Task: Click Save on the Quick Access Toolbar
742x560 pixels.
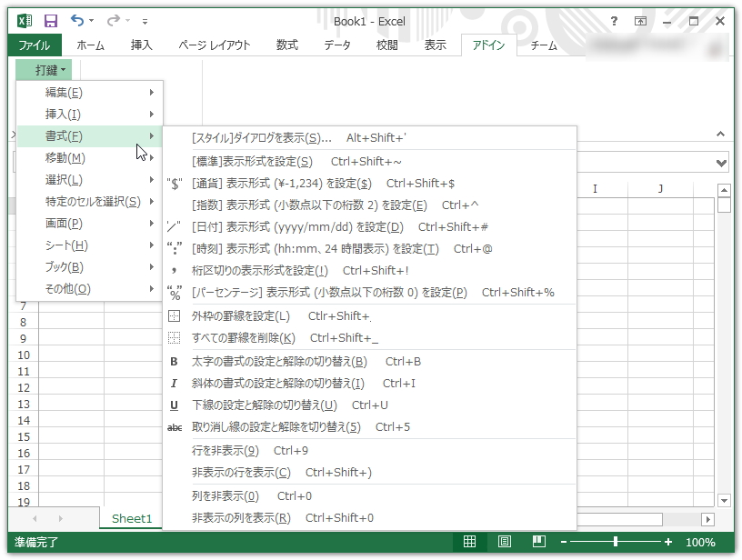Action: coord(50,21)
